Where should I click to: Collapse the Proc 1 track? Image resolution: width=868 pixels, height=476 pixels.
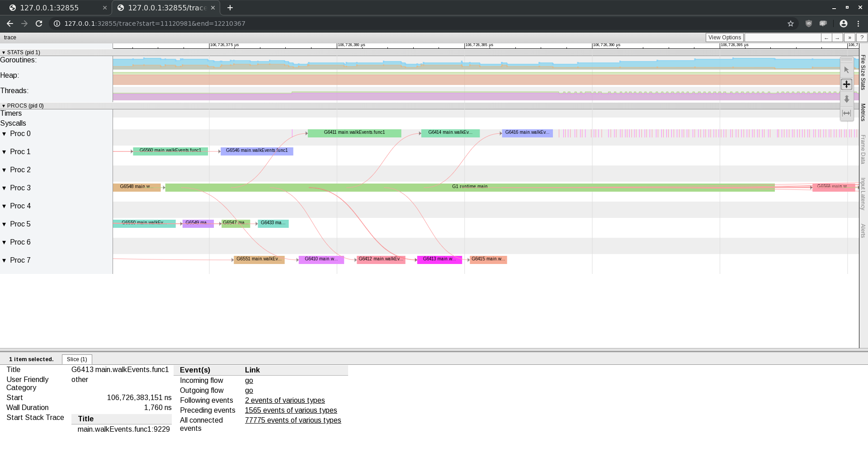pos(5,152)
